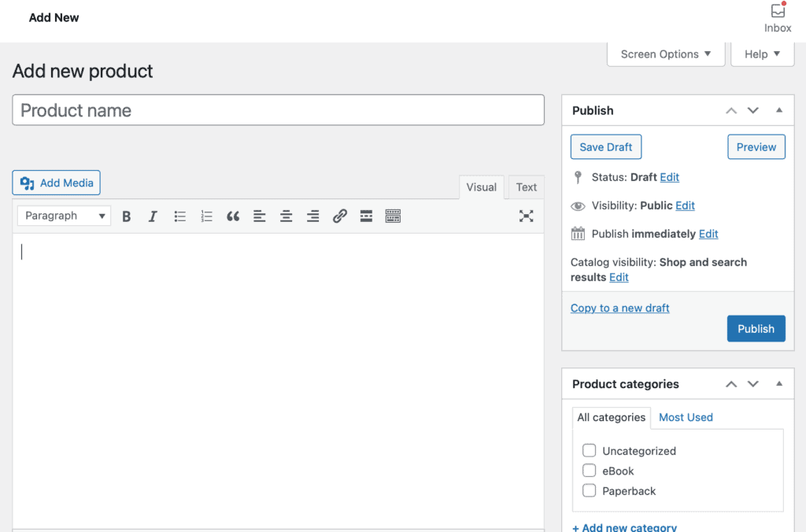Tick the eBook category checkbox
Image resolution: width=806 pixels, height=532 pixels.
pos(589,471)
